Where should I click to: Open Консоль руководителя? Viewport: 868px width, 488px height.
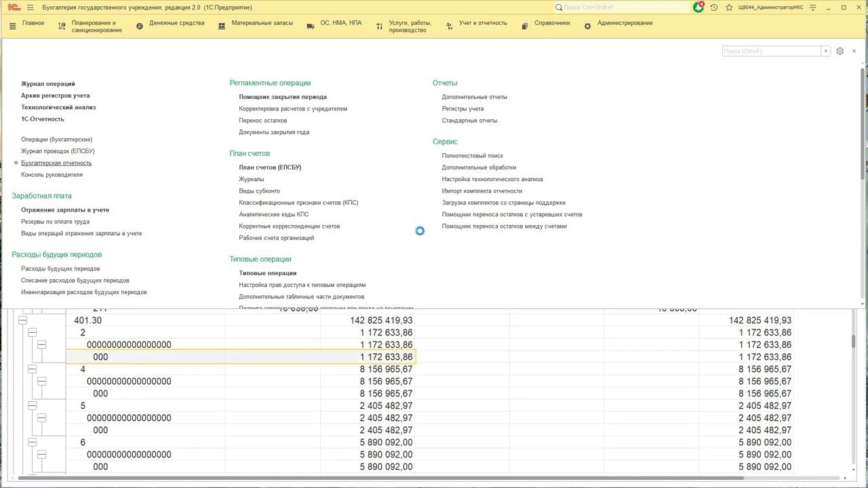pyautogui.click(x=52, y=175)
